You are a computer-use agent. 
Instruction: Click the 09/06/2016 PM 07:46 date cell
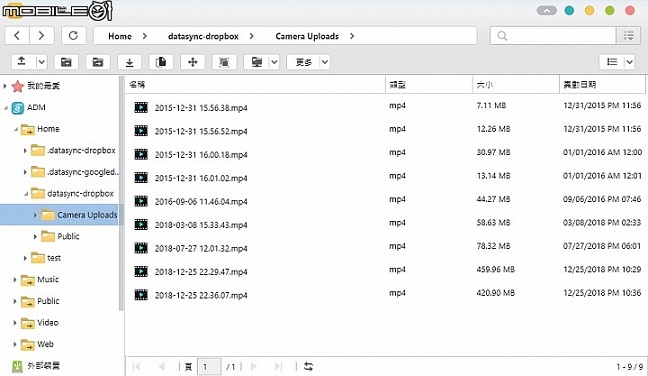click(x=602, y=199)
